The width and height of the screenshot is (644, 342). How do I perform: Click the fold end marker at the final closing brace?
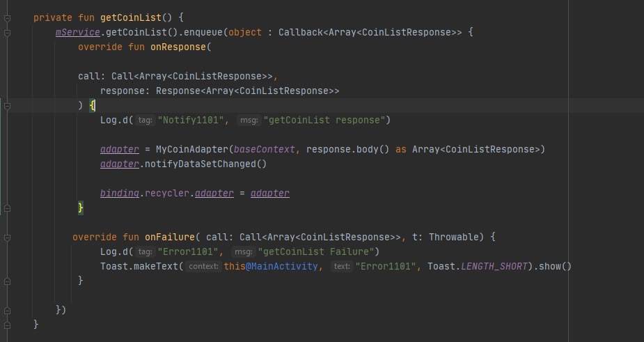pyautogui.click(x=7, y=325)
